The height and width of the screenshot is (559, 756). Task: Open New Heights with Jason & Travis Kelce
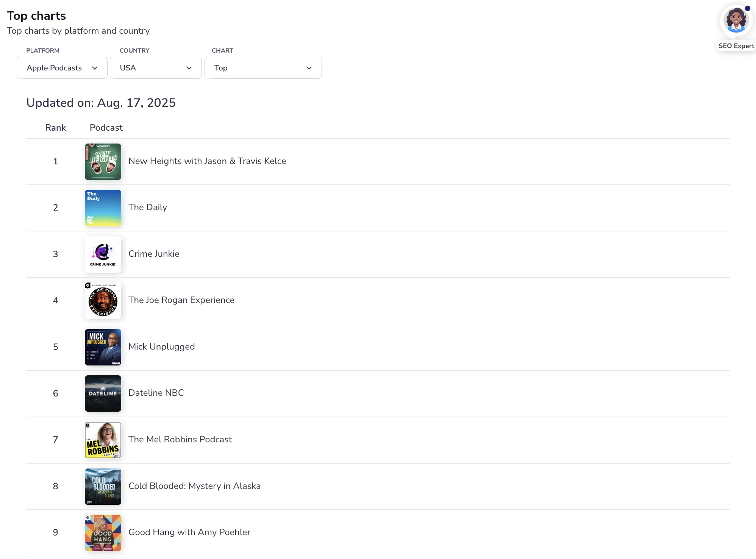click(x=207, y=161)
